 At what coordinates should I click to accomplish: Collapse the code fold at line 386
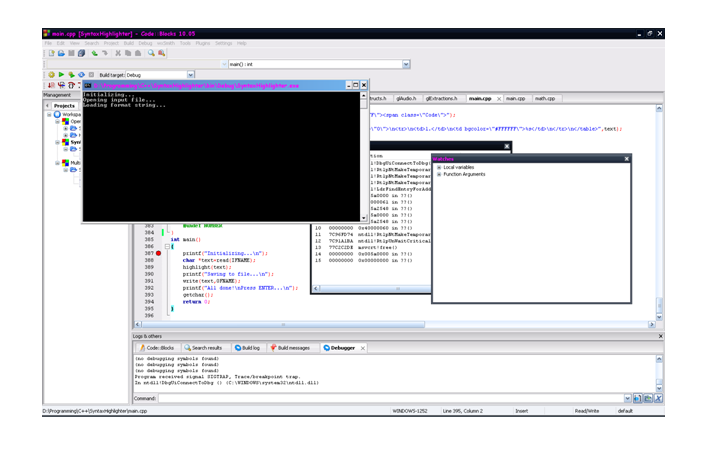click(167, 247)
